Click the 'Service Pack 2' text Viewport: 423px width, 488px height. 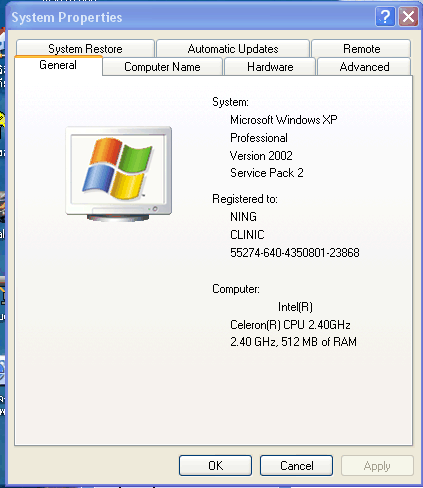(267, 173)
